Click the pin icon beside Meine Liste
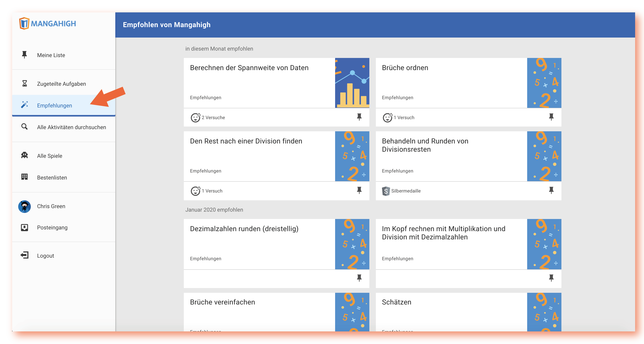644x344 pixels. click(24, 55)
